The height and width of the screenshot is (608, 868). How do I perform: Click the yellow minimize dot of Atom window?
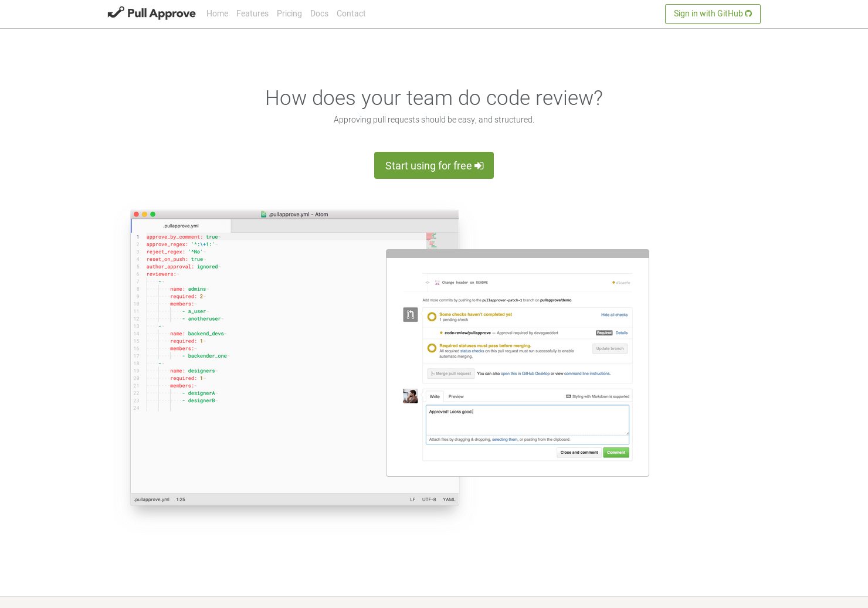coord(144,215)
